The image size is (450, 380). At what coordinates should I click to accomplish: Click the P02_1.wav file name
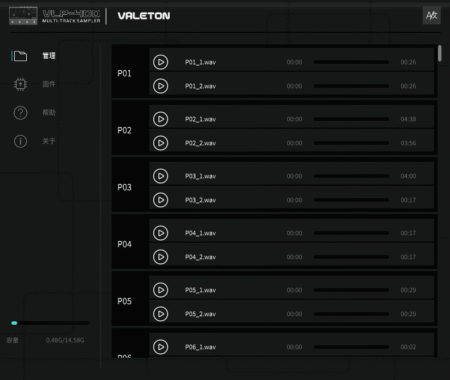click(200, 119)
